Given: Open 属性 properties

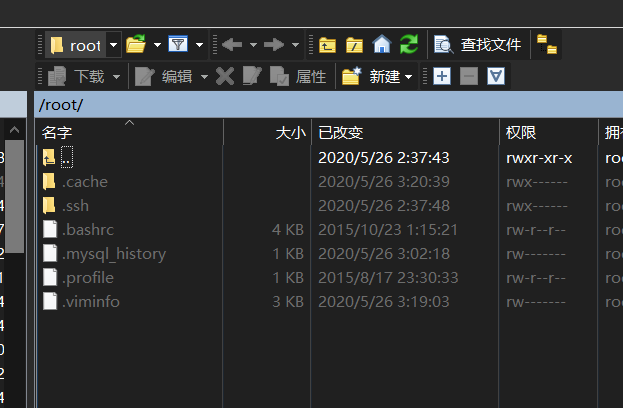Looking at the screenshot, I should click(298, 76).
